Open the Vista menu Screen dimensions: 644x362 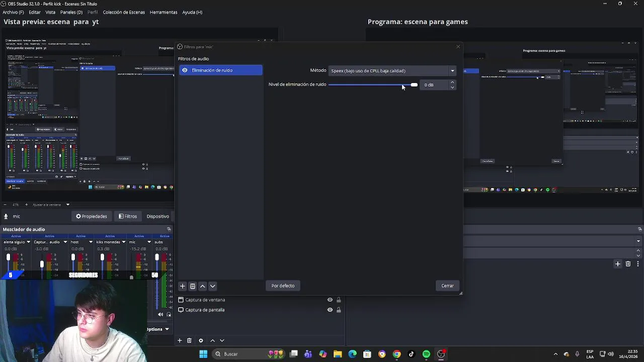point(50,12)
